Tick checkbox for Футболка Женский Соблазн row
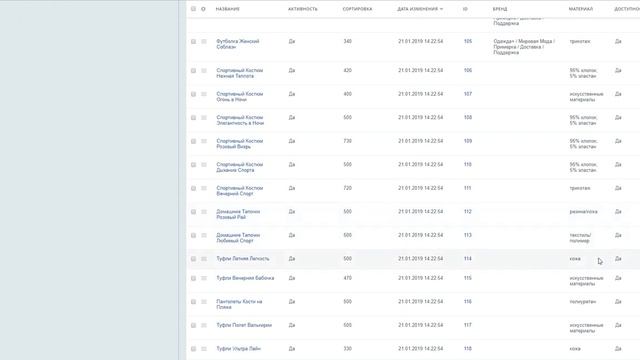 pyautogui.click(x=193, y=42)
